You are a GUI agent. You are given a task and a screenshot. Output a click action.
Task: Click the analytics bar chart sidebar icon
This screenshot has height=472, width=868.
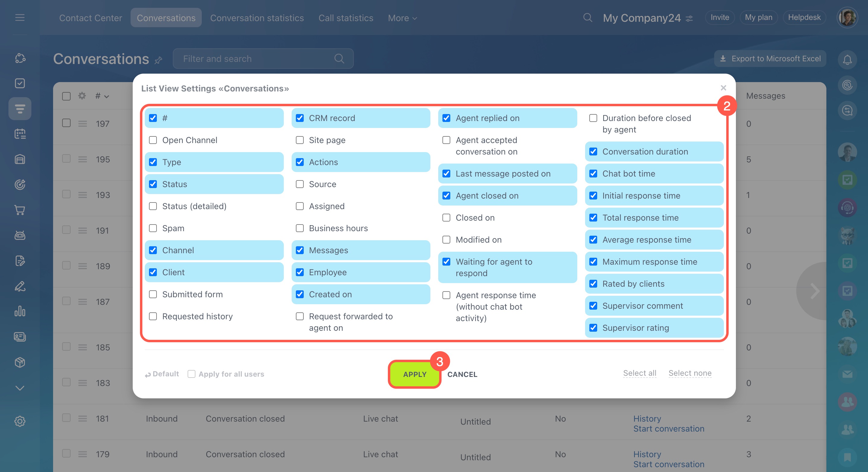(20, 311)
